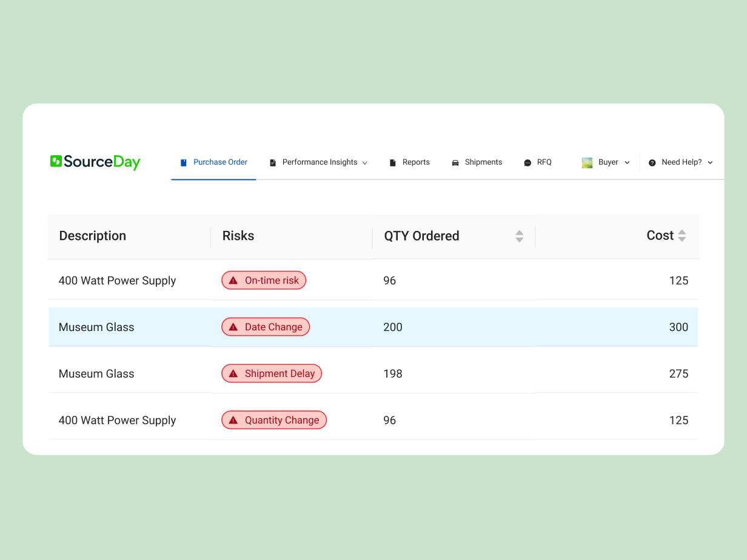Click the Need Help question mark icon
Image resolution: width=747 pixels, height=560 pixels.
pos(652,162)
